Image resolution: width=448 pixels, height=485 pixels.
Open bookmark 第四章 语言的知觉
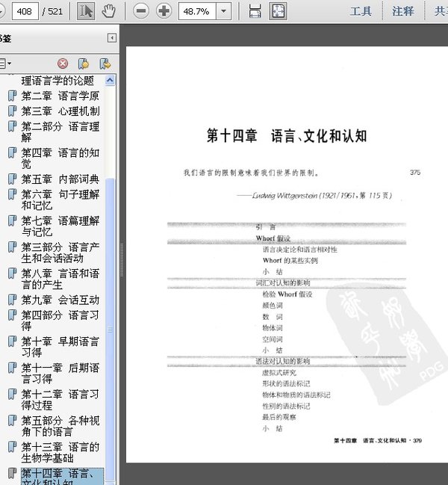pyautogui.click(x=60, y=158)
